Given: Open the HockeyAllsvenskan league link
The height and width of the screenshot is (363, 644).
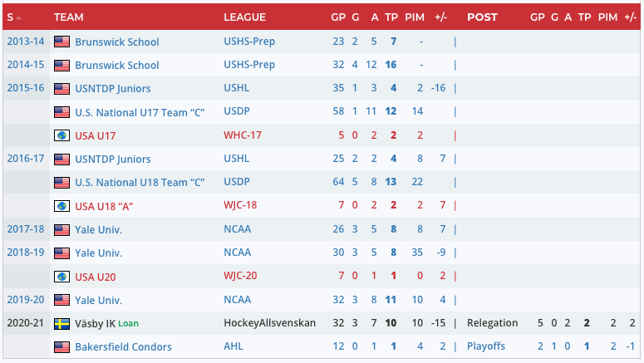Looking at the screenshot, I should tap(269, 323).
